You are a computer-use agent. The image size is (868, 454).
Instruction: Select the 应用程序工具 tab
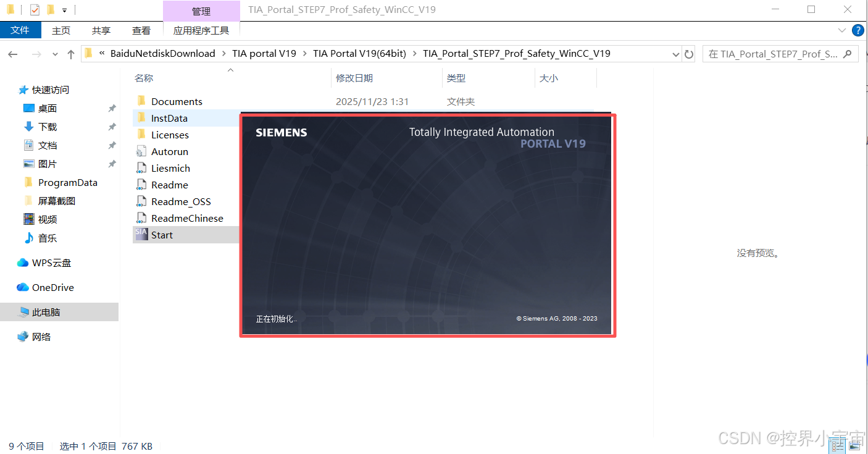pos(201,30)
